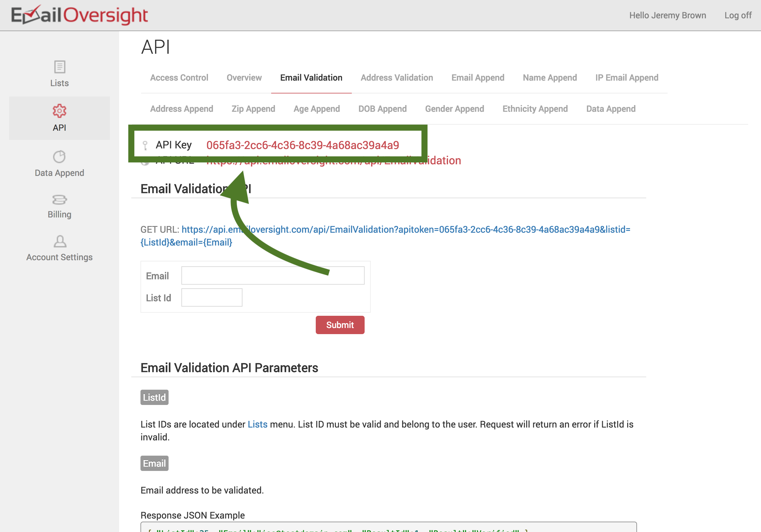Image resolution: width=761 pixels, height=532 pixels.
Task: Go to the Email Append tab
Action: (x=478, y=78)
